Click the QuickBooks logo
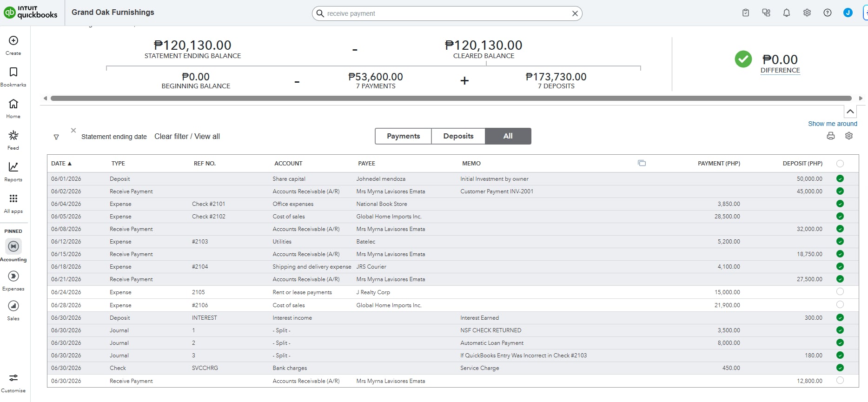Image resolution: width=868 pixels, height=402 pixels. (31, 13)
